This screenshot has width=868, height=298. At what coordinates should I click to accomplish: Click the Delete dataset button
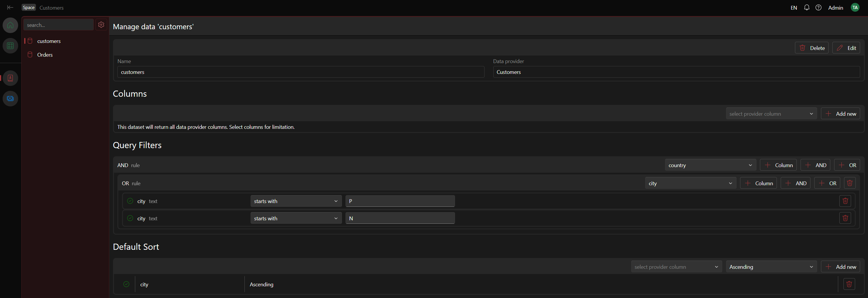[811, 48]
